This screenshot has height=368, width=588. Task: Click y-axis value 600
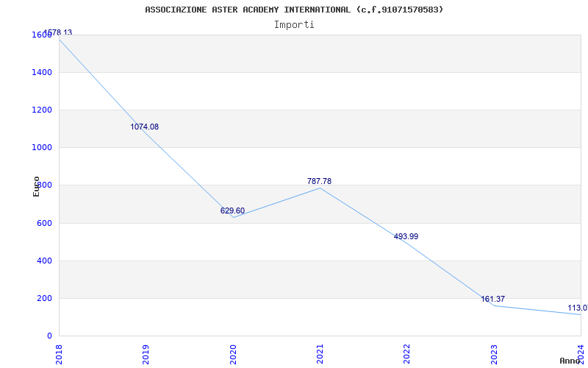click(x=44, y=223)
